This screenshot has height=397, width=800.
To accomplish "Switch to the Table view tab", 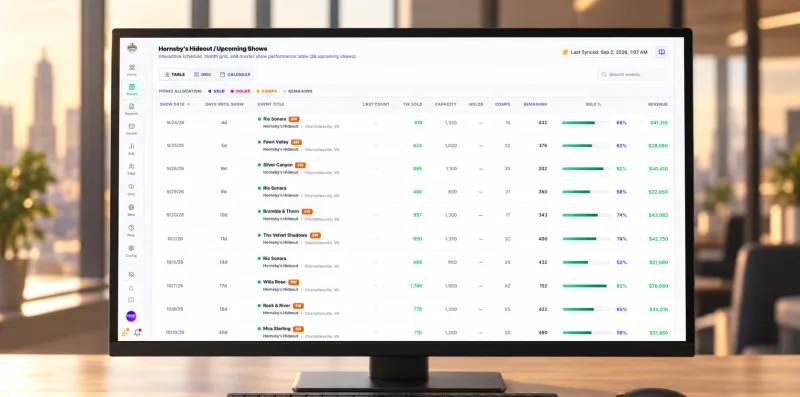I will click(x=174, y=75).
